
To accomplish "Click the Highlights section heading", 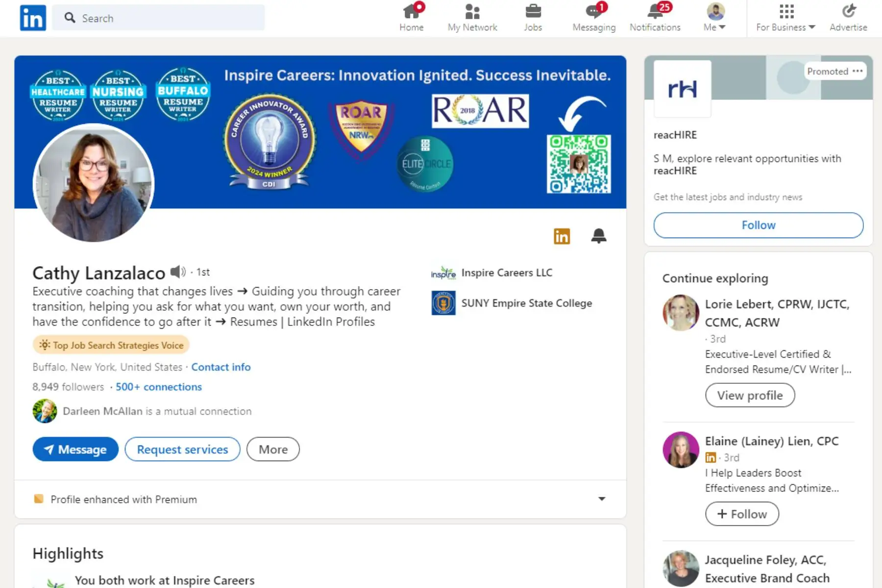I will click(68, 553).
